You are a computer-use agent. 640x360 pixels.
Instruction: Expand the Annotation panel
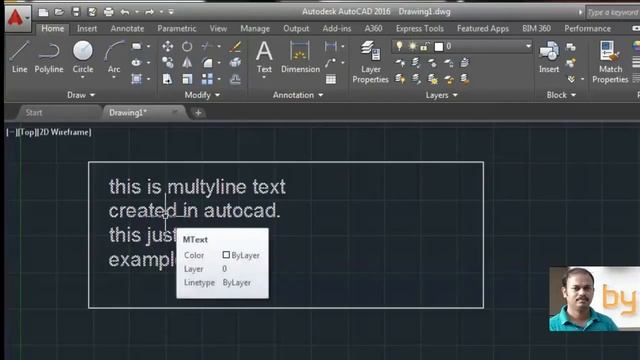[298, 95]
